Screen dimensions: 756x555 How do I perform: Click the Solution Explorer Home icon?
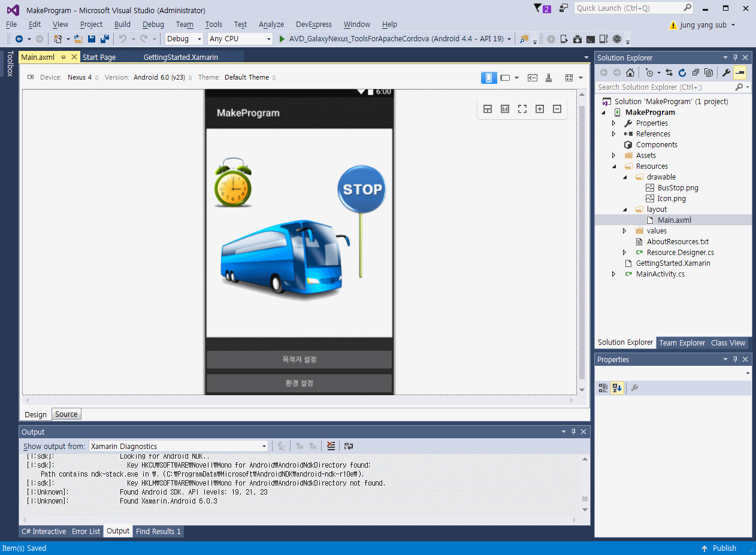630,72
